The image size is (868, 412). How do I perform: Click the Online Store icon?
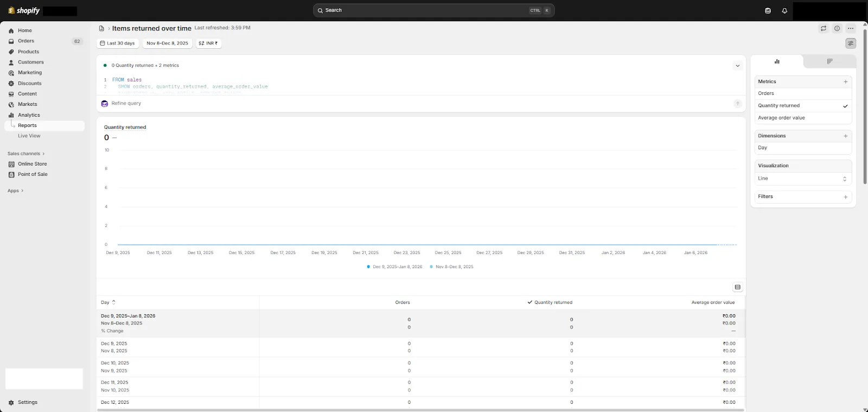coord(11,164)
